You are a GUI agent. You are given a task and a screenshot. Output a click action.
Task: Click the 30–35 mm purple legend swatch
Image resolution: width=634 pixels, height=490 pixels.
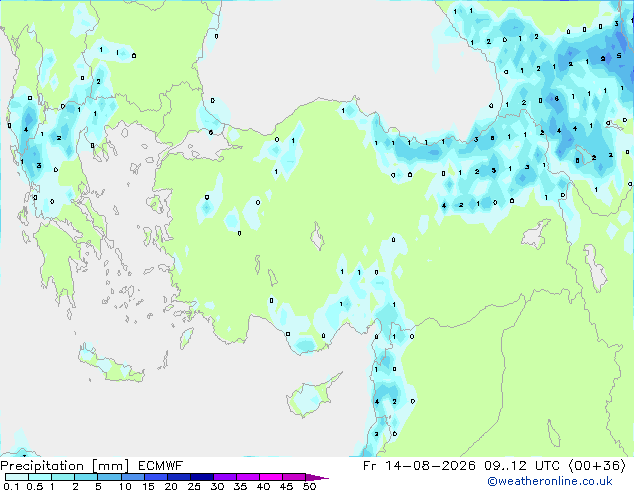[224, 477]
